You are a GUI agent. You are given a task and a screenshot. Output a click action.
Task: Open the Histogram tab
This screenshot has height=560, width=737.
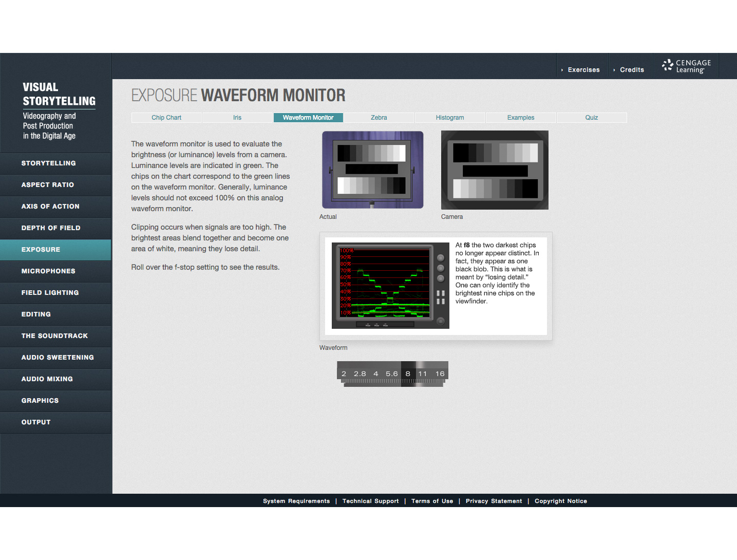[x=450, y=118]
